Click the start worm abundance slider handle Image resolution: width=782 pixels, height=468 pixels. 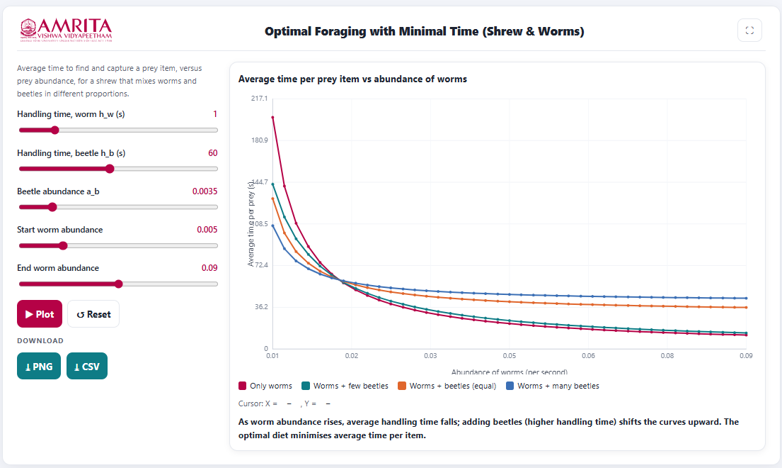click(63, 245)
